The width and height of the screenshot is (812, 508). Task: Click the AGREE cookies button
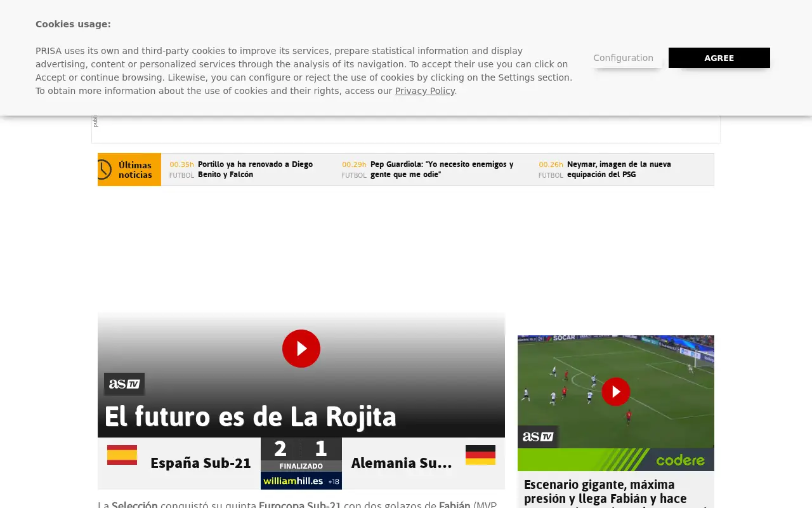pyautogui.click(x=719, y=58)
